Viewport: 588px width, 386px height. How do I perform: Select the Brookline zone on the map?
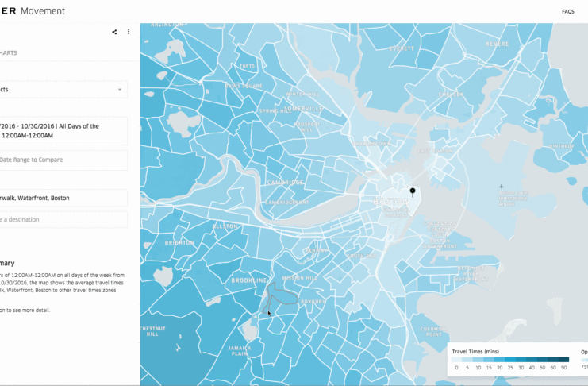[x=248, y=280]
